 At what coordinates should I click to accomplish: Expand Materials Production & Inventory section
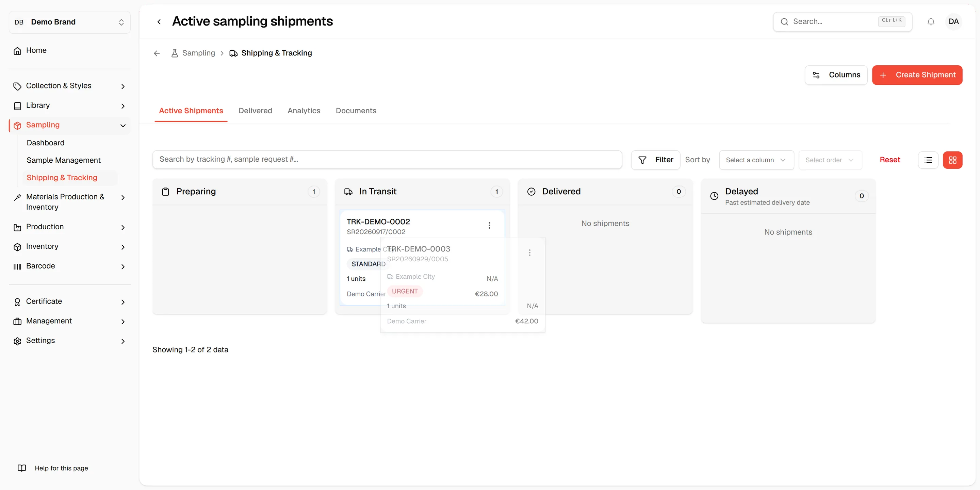(x=69, y=202)
